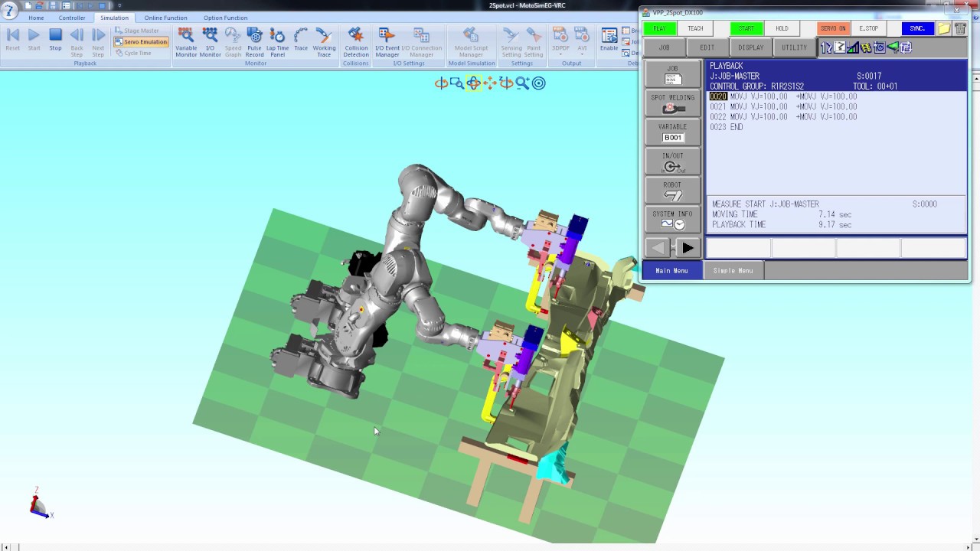Select the pan/move view tool
This screenshot has width=980, height=551.
tap(489, 83)
